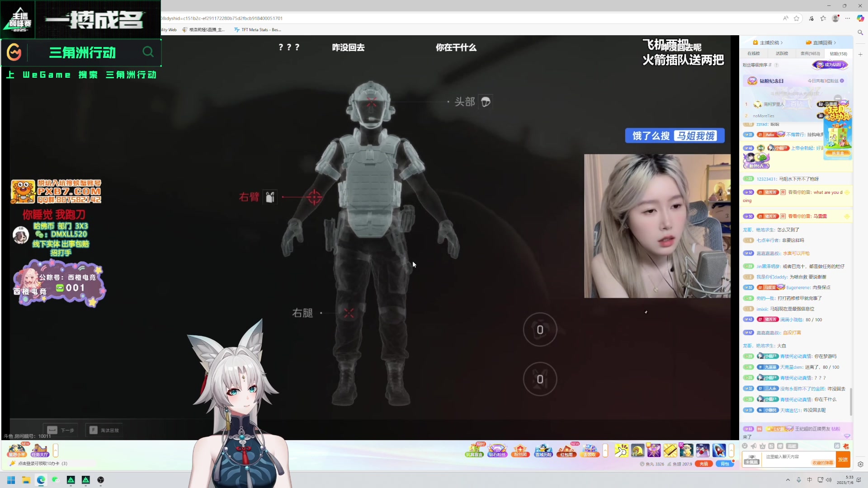
Task: Toggle microphone icon in system tray
Action: point(799,480)
